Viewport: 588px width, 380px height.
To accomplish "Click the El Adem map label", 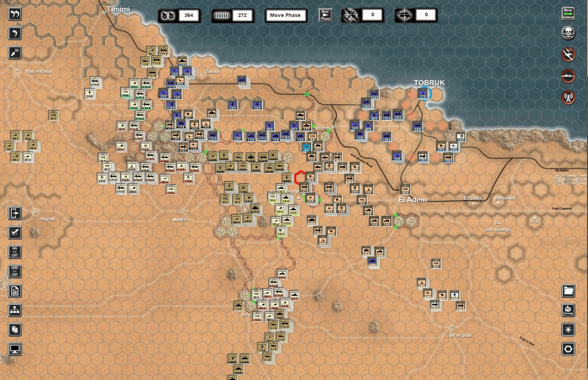I will 413,200.
